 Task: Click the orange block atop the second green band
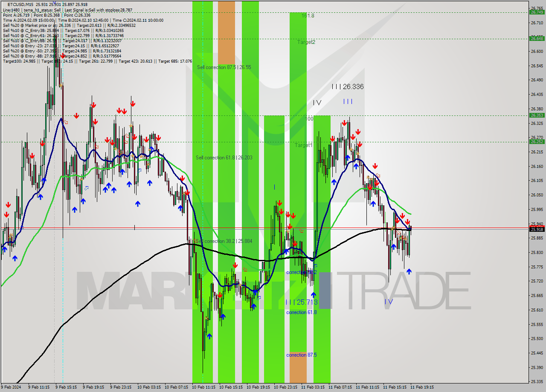pyautogui.click(x=227, y=33)
